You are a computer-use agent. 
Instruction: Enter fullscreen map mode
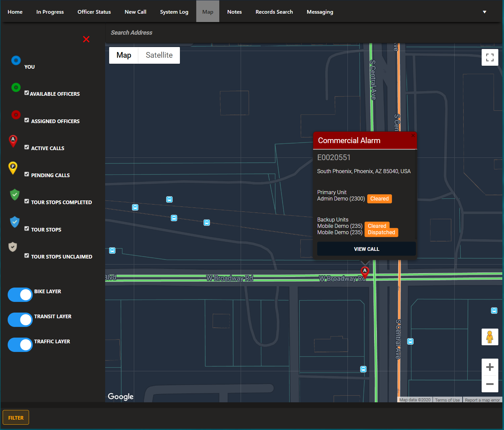(x=490, y=57)
